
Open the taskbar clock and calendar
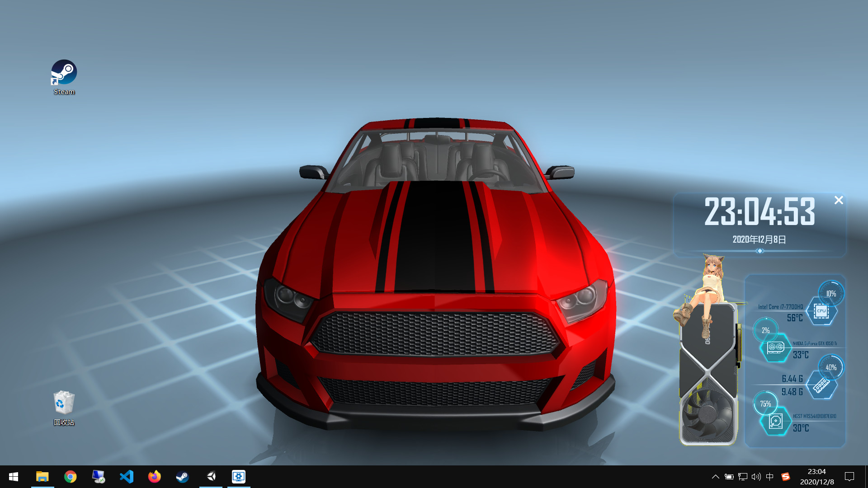click(817, 477)
